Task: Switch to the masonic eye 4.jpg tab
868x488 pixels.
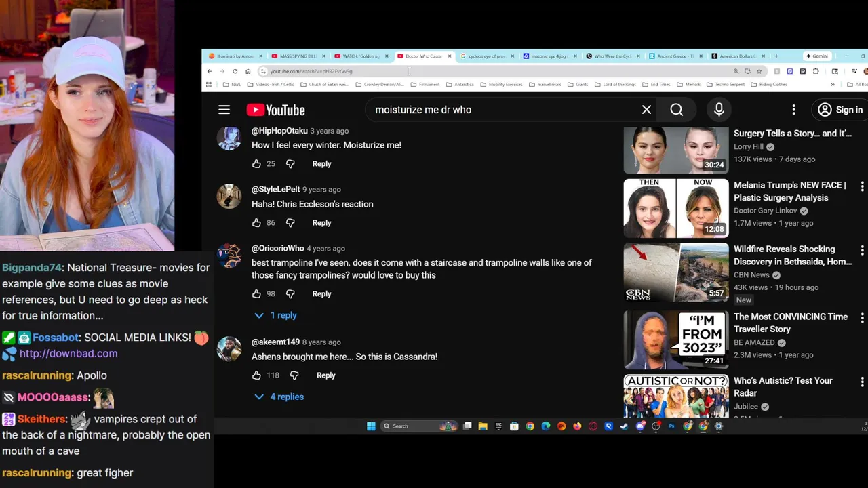Action: 549,56
